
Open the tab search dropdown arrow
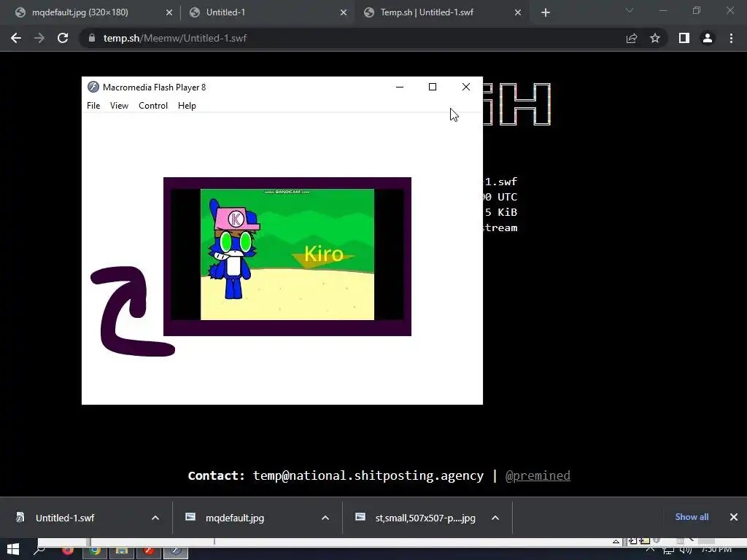(x=630, y=10)
